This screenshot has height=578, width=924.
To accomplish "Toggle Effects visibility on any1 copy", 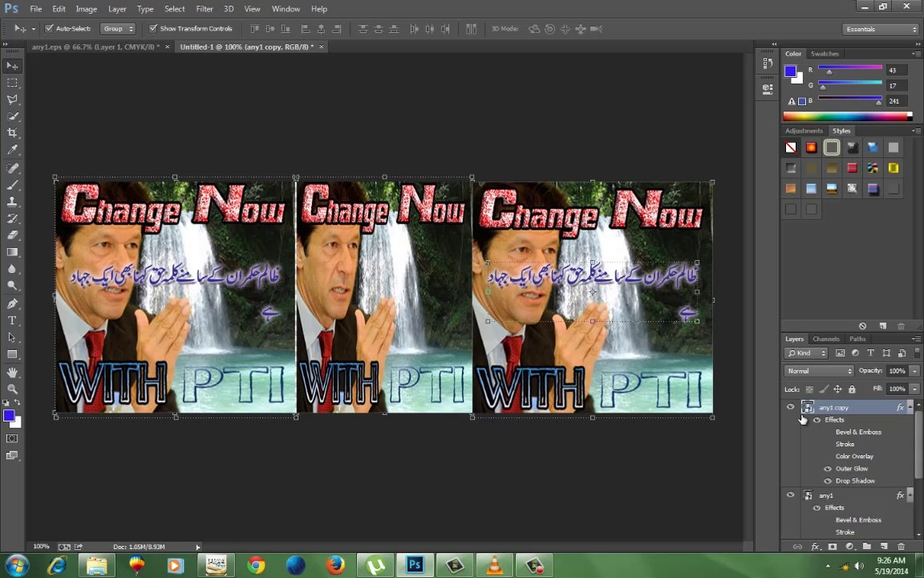I will pos(817,420).
